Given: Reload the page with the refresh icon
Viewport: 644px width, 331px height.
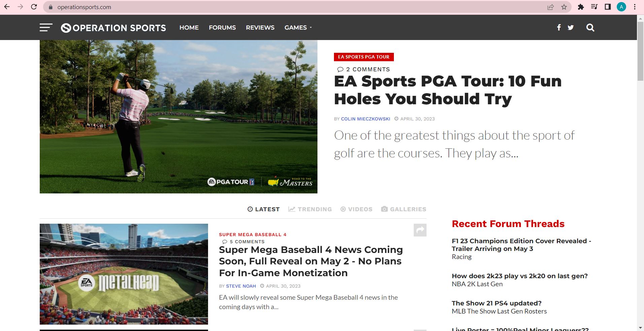Looking at the screenshot, I should click(x=34, y=7).
